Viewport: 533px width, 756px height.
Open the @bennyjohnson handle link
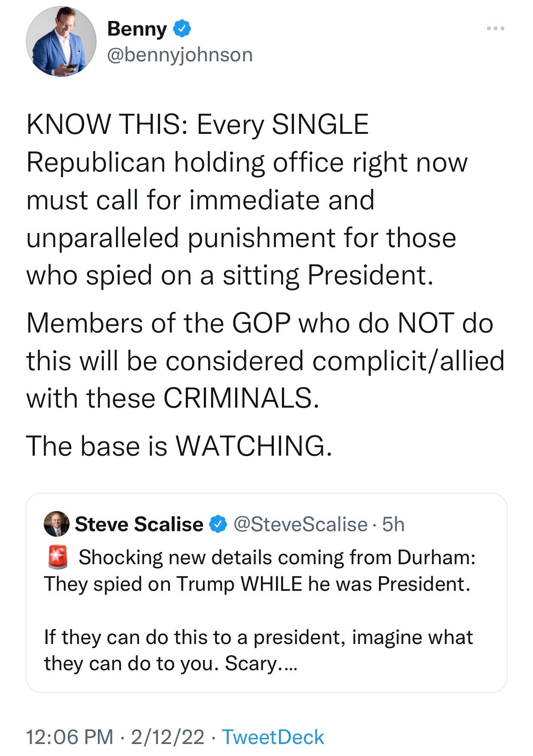tap(179, 54)
